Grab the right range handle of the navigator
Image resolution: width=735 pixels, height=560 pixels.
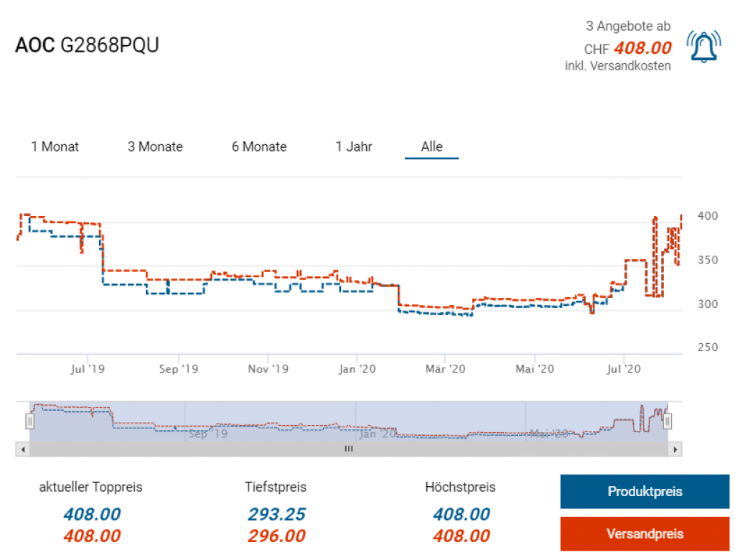pyautogui.click(x=668, y=421)
